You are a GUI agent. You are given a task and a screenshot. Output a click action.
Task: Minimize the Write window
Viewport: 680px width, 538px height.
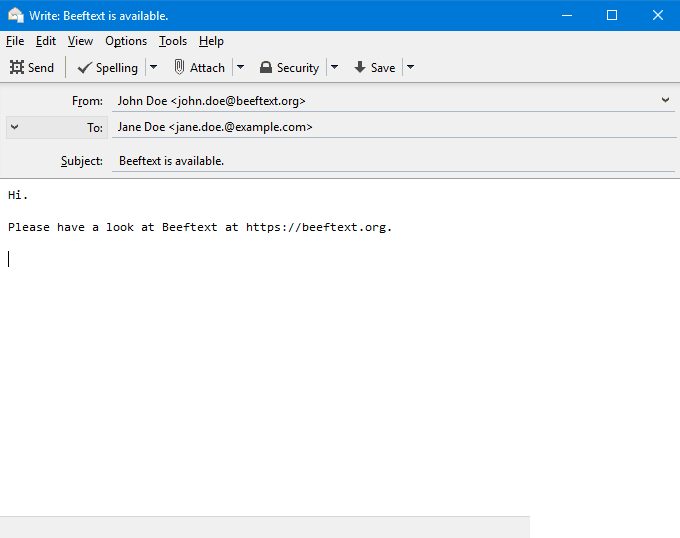pyautogui.click(x=567, y=15)
